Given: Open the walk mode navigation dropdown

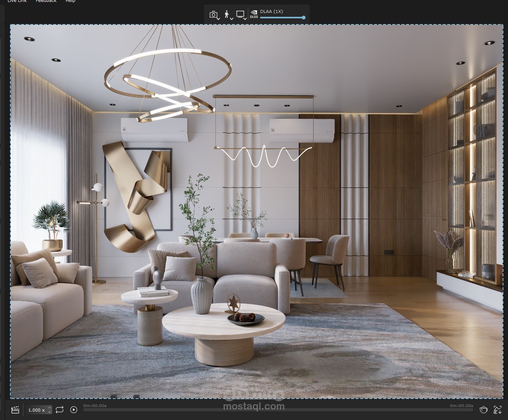Looking at the screenshot, I should pos(228,15).
